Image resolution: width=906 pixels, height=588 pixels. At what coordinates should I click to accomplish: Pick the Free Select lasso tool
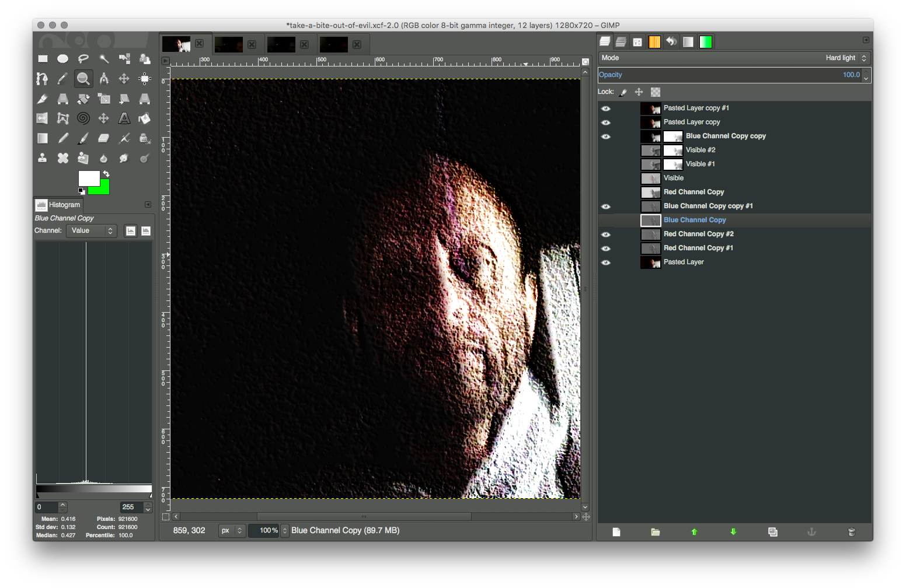[x=83, y=58]
